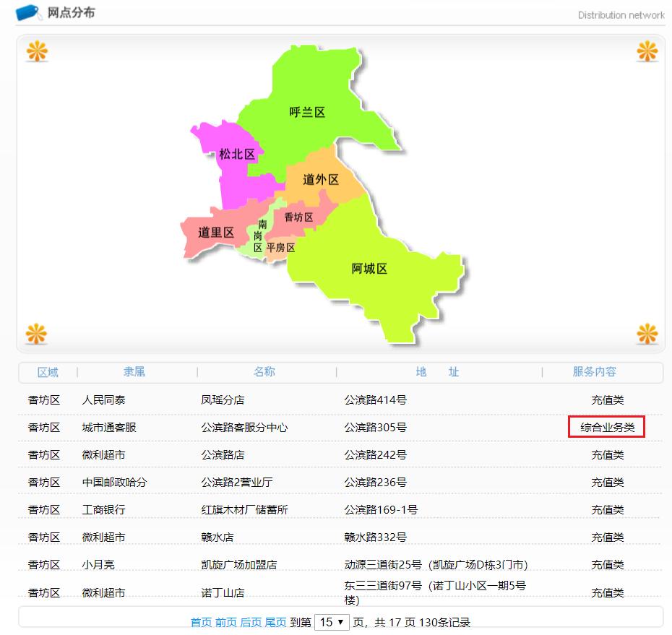
Task: Select 香坊区 map region
Action: (x=298, y=216)
